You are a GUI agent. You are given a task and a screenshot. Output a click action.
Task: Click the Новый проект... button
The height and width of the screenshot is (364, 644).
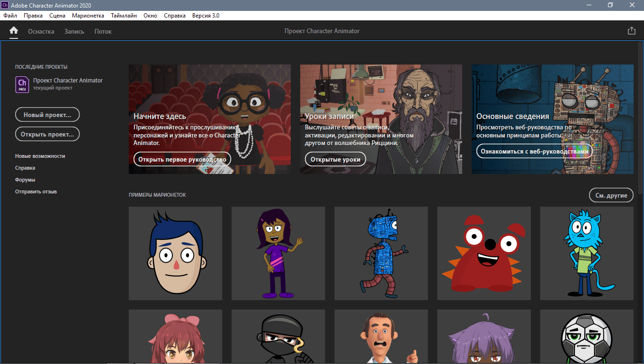47,115
